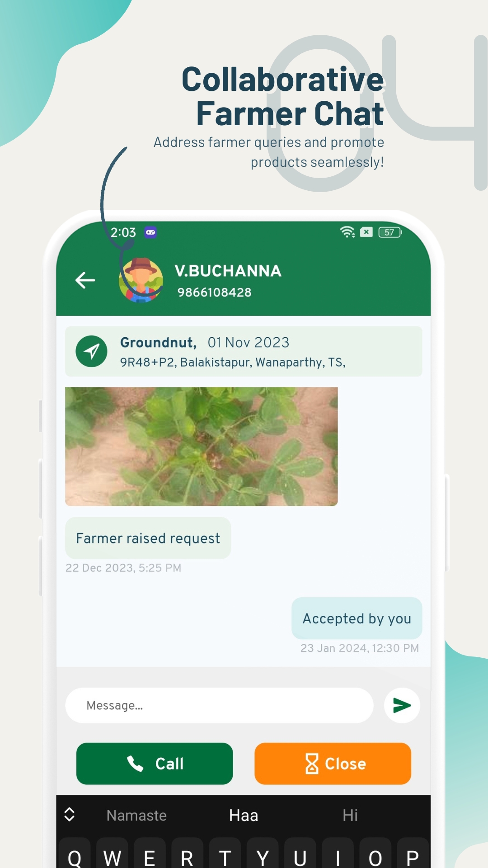Click the Call button

coord(155,764)
